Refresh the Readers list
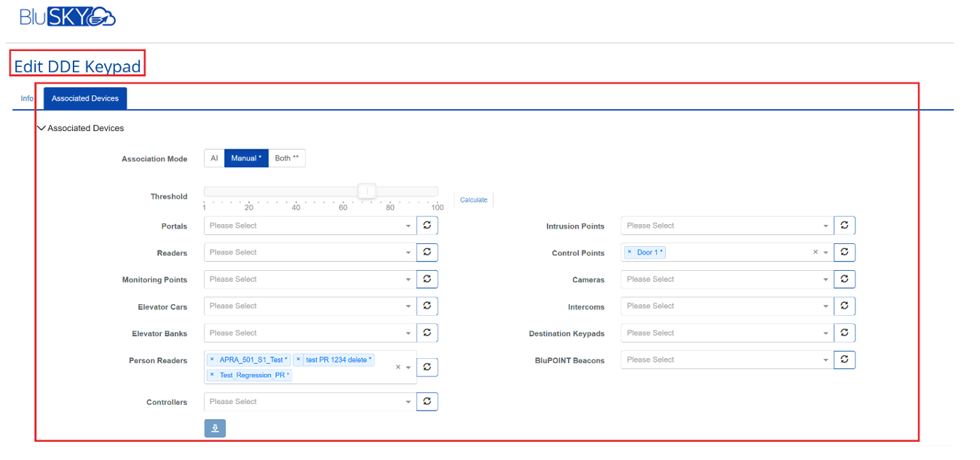Screen dimensions: 980x460 [x=427, y=253]
